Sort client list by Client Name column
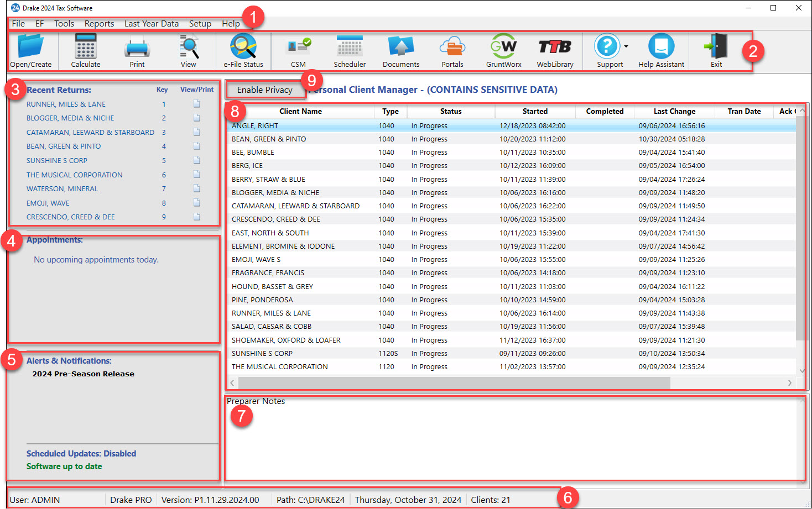Viewport: 812px width, 509px height. point(300,111)
